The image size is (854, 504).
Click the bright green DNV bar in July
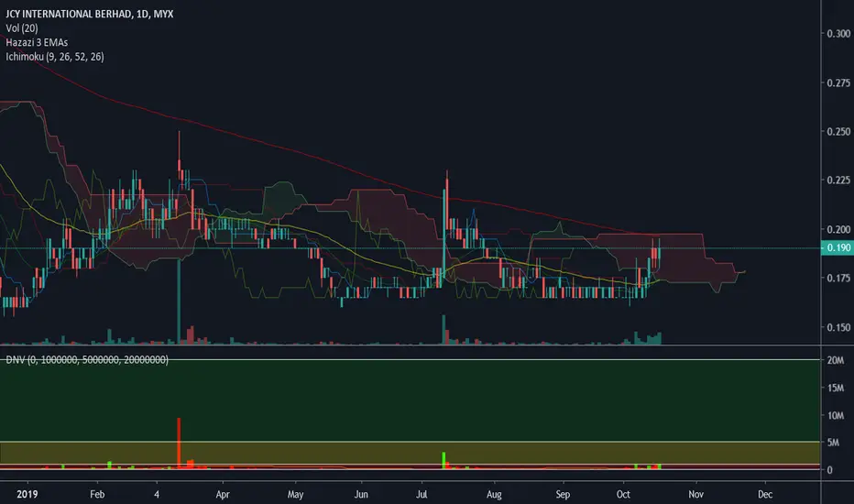443,460
